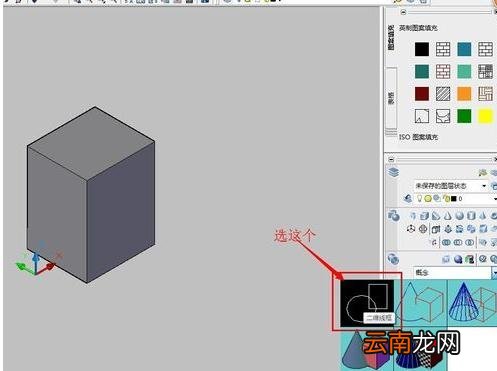Click the blue sphere icon in visual styles row
Viewport: 497px width, 371px height.
[x=458, y=259]
